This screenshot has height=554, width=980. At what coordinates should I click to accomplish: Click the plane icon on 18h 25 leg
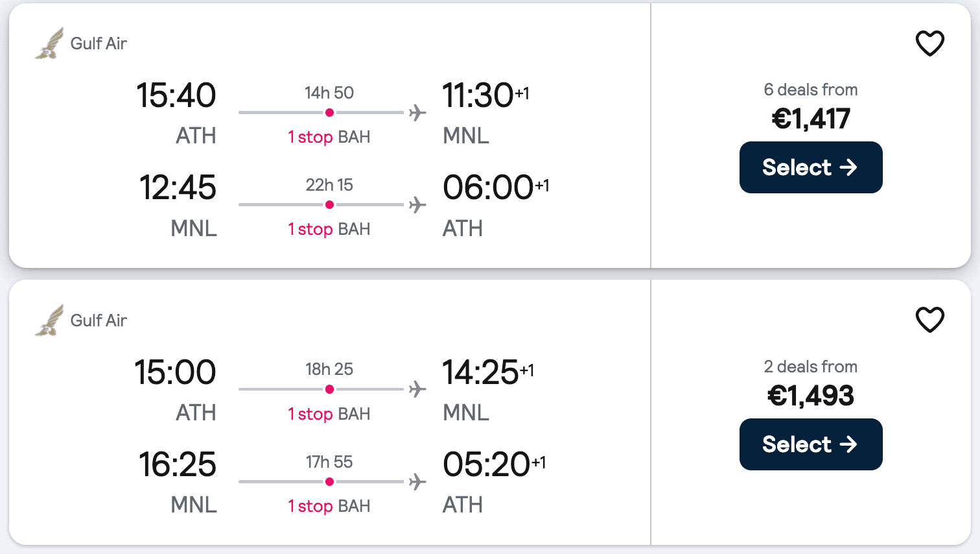(x=417, y=390)
